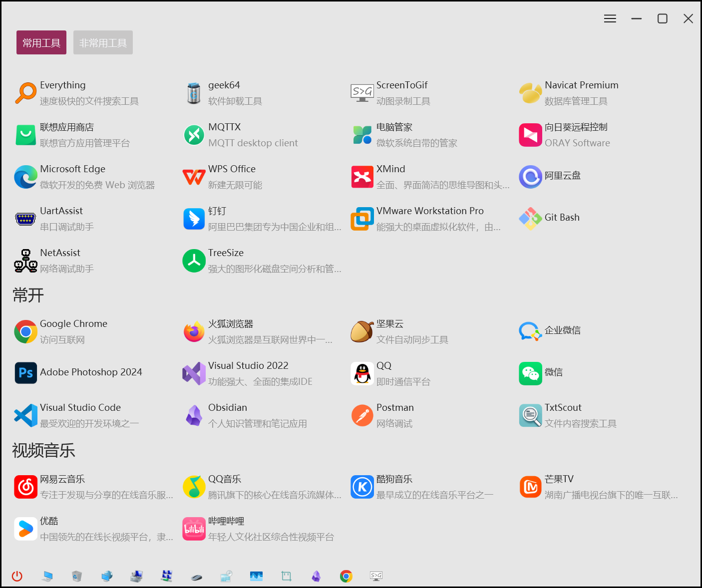Open Recycle Bin from bottom bar
This screenshot has height=588, width=702.
click(x=77, y=576)
